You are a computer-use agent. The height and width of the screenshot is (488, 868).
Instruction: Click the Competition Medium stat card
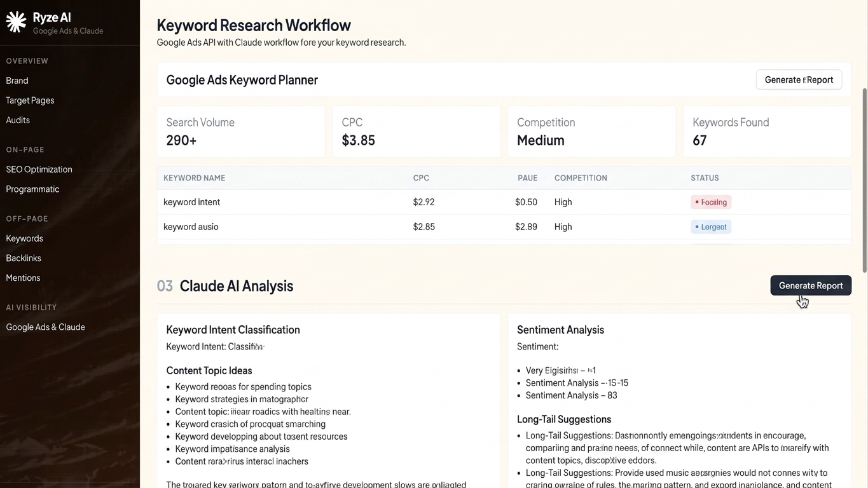coord(592,132)
